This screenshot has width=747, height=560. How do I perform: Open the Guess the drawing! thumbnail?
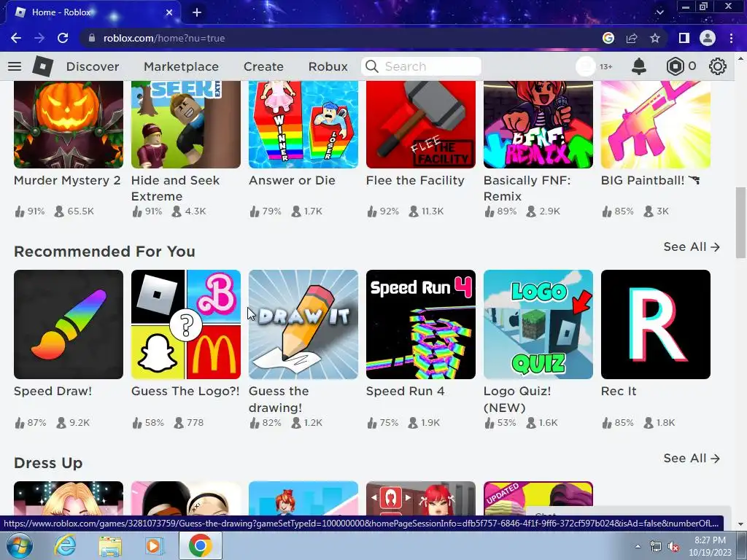click(303, 324)
